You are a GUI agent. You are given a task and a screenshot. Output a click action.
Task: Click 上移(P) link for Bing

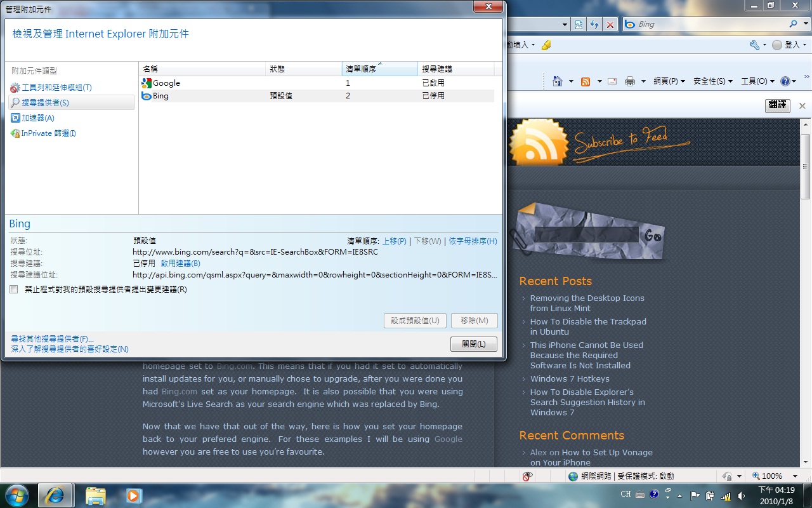394,241
